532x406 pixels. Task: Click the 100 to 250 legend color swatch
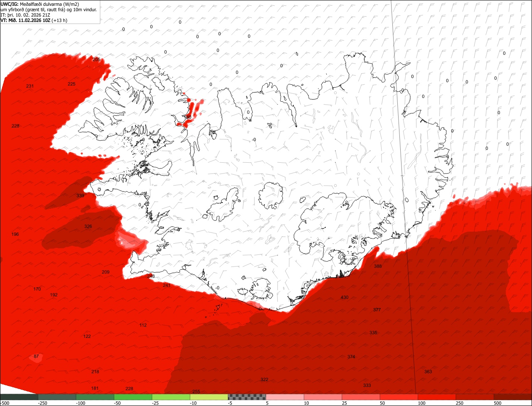pyautogui.click(x=437, y=397)
